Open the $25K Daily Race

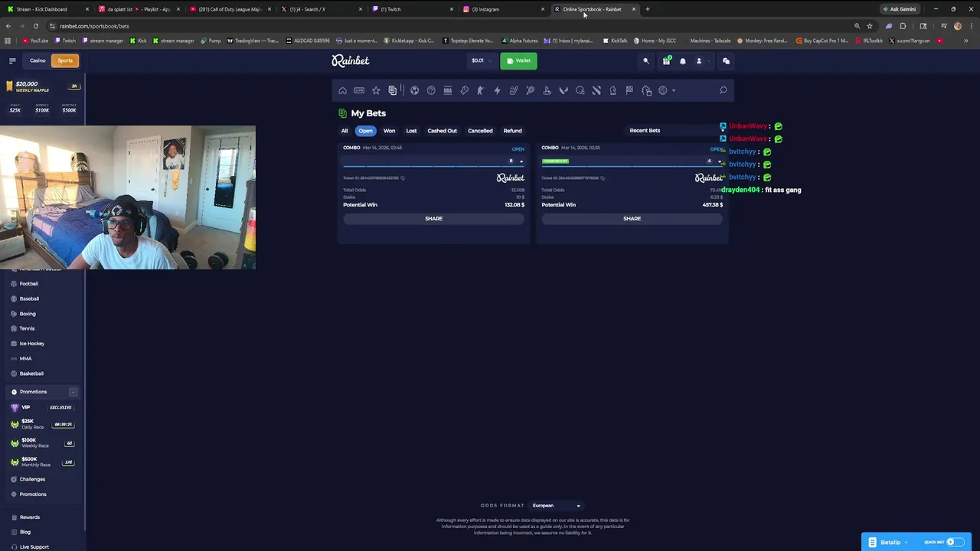(42, 424)
